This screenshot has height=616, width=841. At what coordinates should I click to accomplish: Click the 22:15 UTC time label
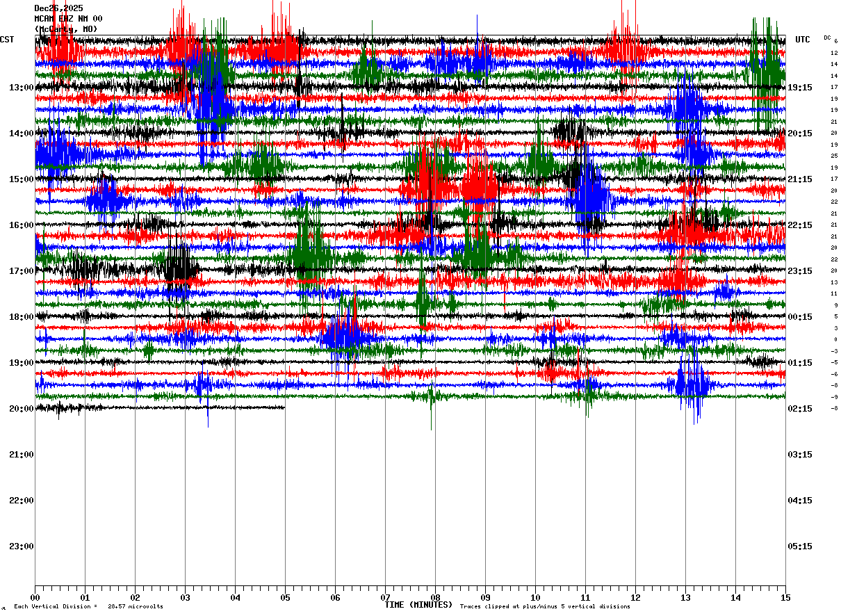(x=800, y=225)
